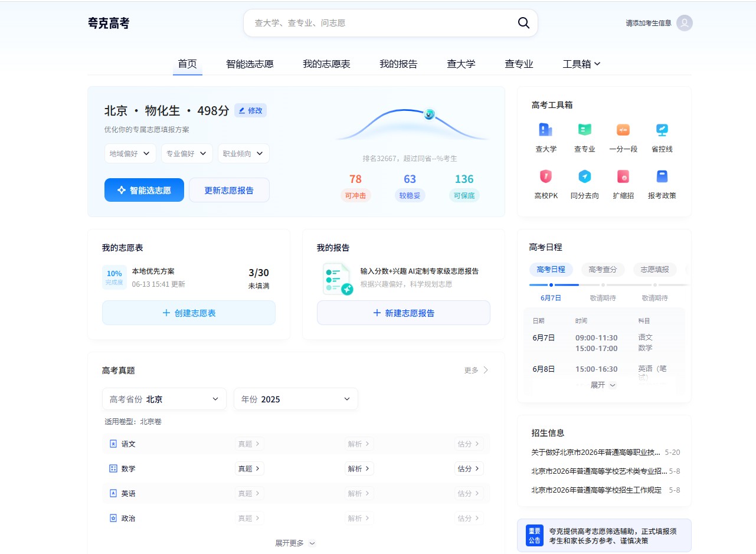The width and height of the screenshot is (756, 554).
Task: Open the 招生工作规定 notice link
Action: 596,490
